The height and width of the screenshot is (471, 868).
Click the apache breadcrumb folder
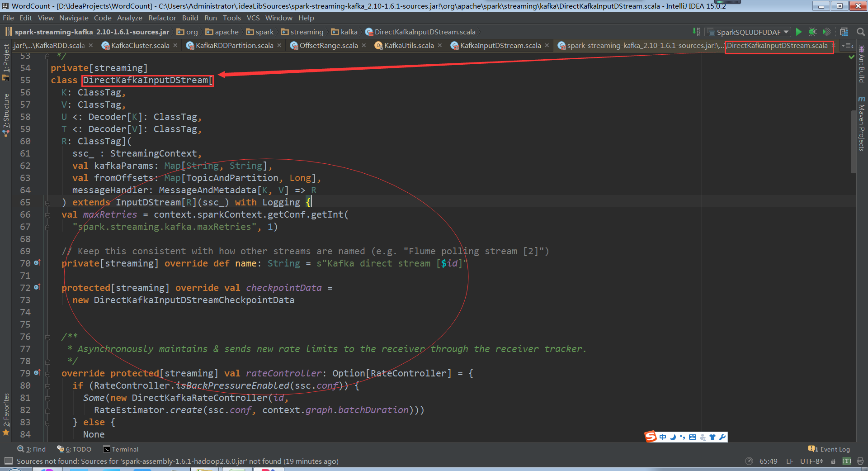pyautogui.click(x=222, y=32)
